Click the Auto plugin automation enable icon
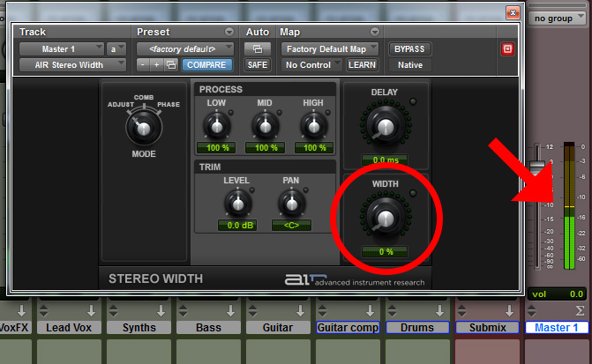592x364 pixels. pyautogui.click(x=258, y=48)
